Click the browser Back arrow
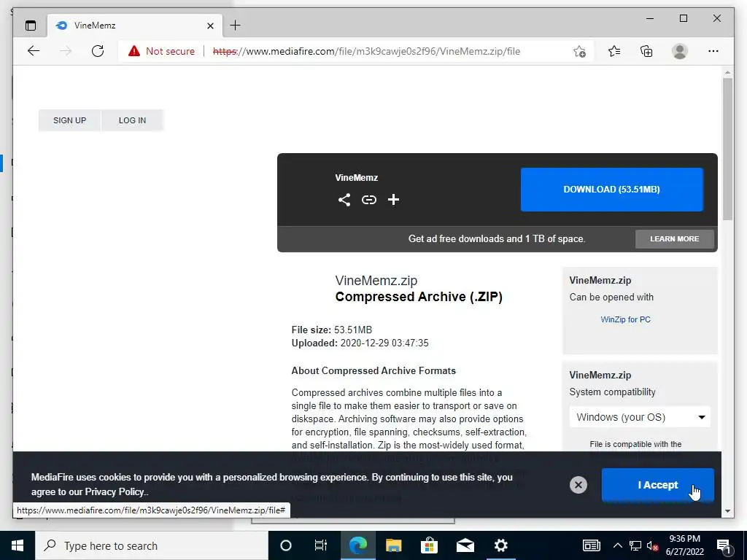The image size is (747, 560). pos(34,51)
